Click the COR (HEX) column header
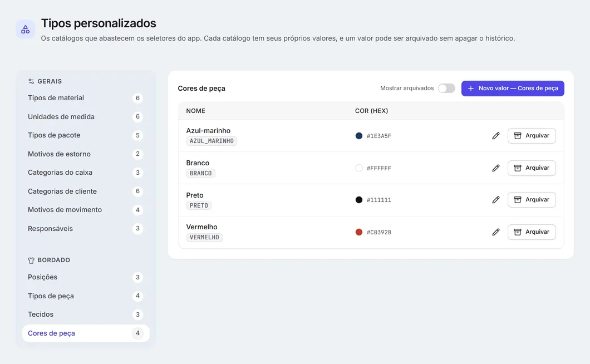 point(371,111)
